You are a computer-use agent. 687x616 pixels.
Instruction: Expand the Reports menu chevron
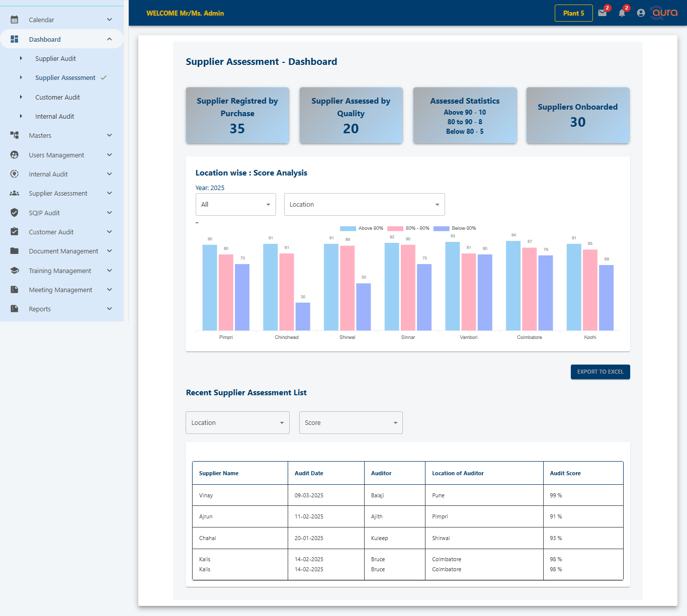tap(110, 309)
